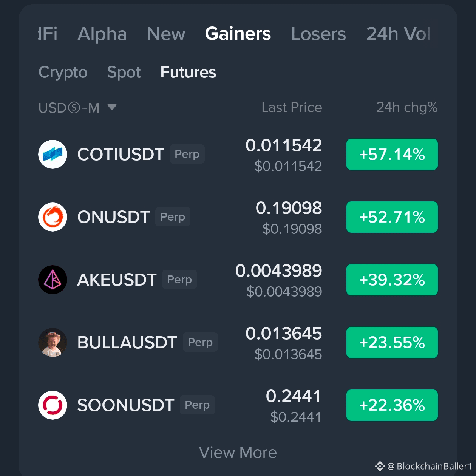Viewport: 476px width, 476px height.
Task: Sort by 24h chg% column header
Action: (x=407, y=108)
